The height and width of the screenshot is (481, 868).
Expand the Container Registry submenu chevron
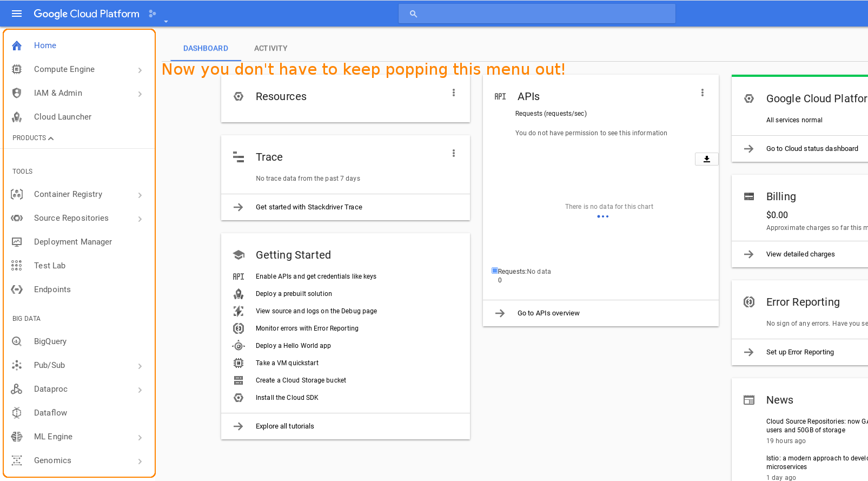tap(140, 195)
